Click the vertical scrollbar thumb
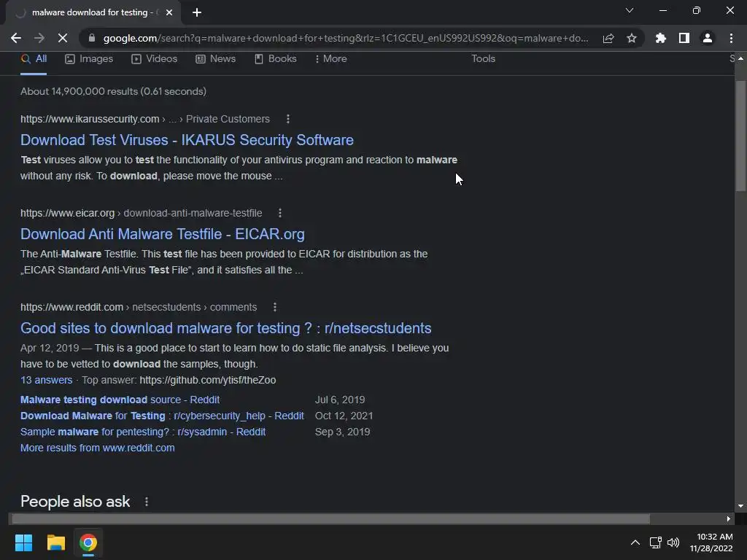The height and width of the screenshot is (560, 747). [740, 136]
